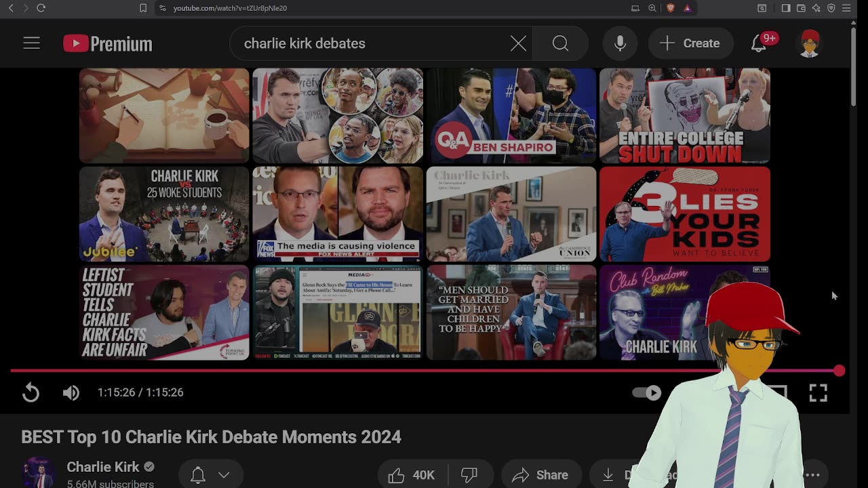Open the 'Men Should Get Married' video

coord(511,312)
